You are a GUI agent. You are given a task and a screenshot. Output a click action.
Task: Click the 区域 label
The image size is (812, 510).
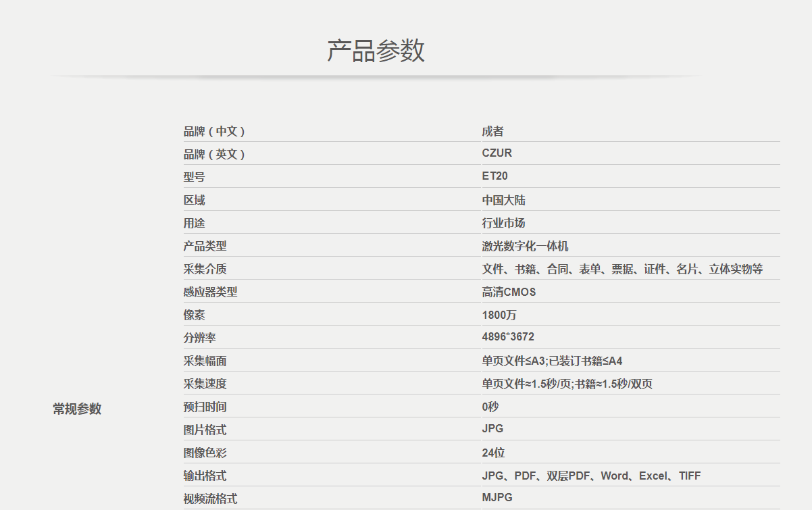click(x=194, y=201)
